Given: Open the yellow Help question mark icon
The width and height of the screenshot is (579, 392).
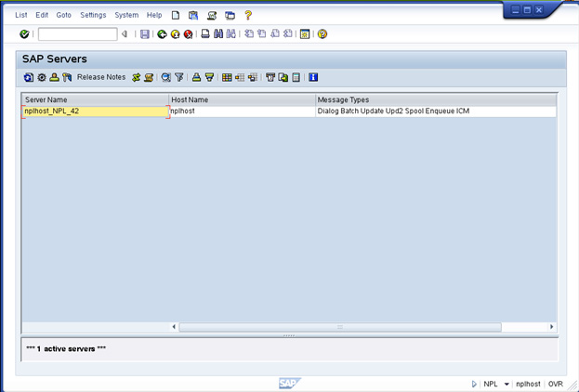Looking at the screenshot, I should 322,34.
